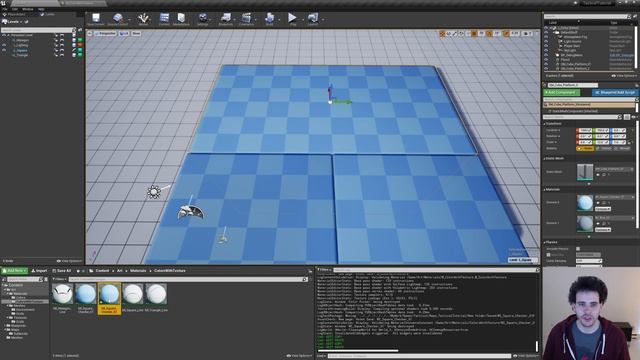This screenshot has height=360, width=640.
Task: Open Source Control dropdown arrow
Action: pyautogui.click(x=129, y=19)
